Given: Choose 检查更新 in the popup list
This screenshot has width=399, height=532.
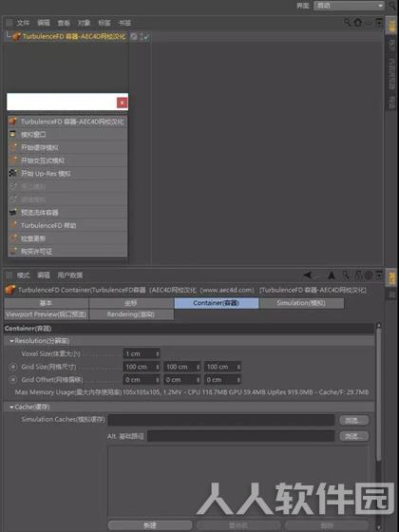Looking at the screenshot, I should click(67, 238).
